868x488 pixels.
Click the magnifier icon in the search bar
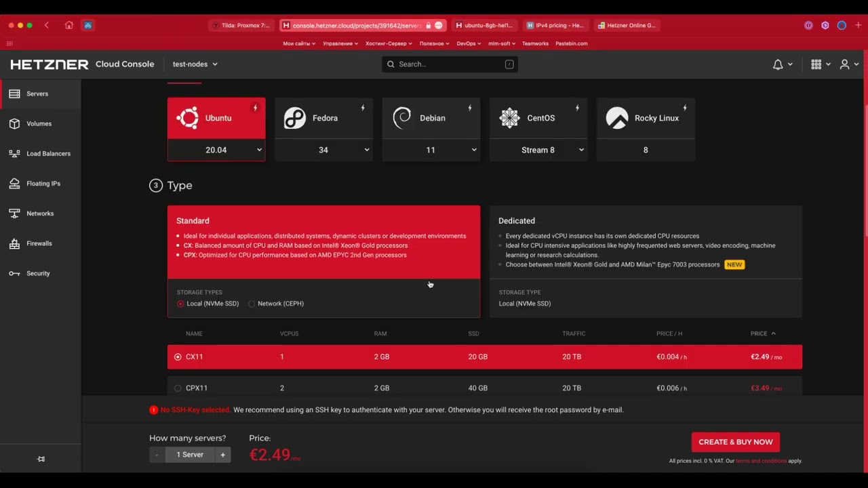391,64
